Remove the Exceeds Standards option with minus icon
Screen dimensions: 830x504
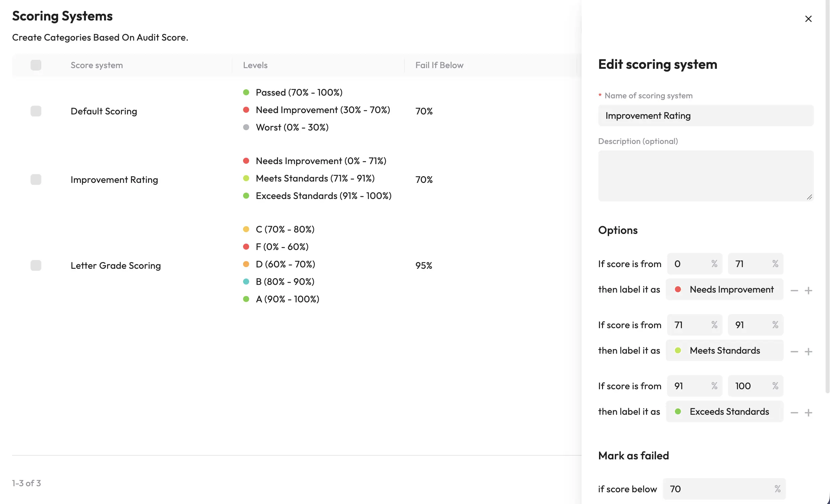(794, 412)
